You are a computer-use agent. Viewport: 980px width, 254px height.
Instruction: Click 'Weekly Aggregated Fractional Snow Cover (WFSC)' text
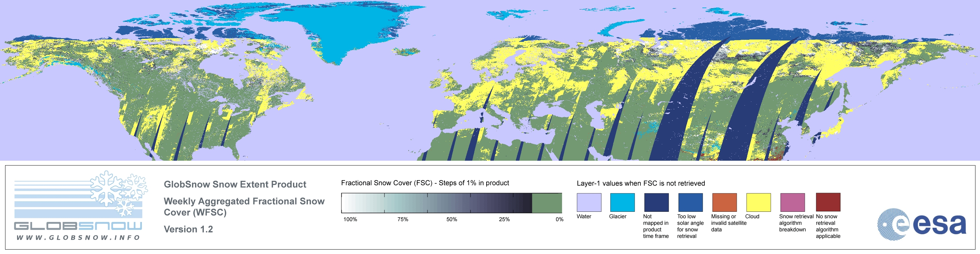tap(244, 207)
